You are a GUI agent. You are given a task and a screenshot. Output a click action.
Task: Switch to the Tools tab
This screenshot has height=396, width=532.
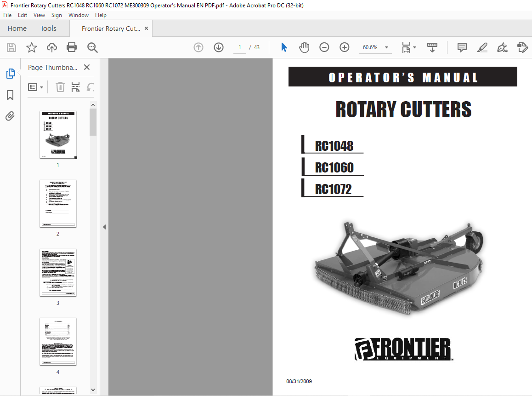[48, 29]
